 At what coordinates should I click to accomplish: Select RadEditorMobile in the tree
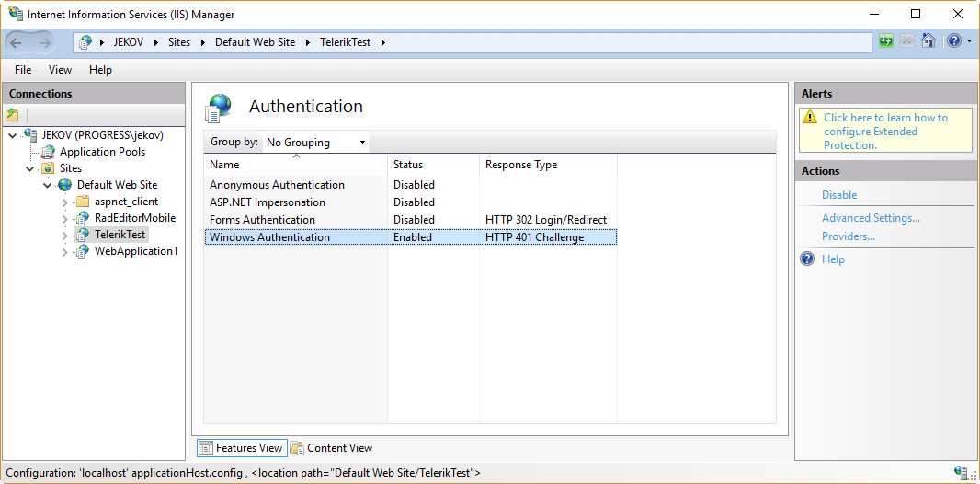(135, 218)
